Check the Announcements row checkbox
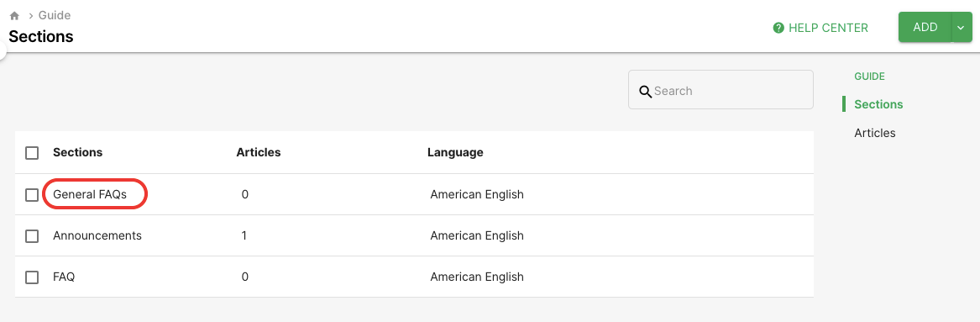980x322 pixels. point(32,236)
